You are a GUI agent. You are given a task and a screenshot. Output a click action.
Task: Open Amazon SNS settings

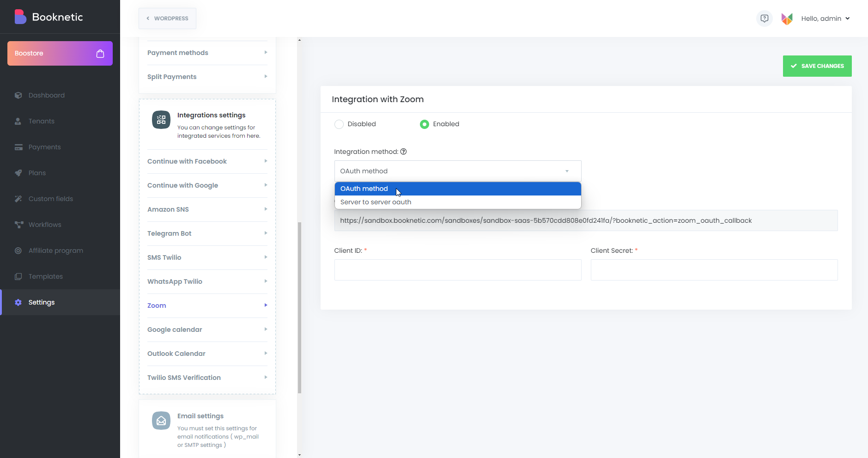pyautogui.click(x=207, y=209)
